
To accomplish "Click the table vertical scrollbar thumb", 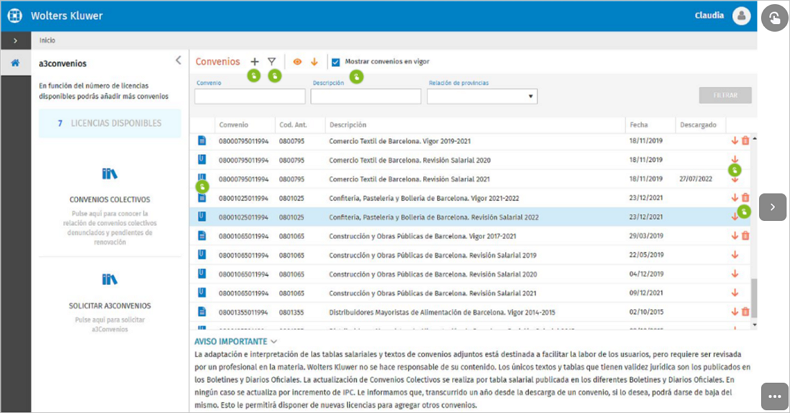I will [754, 298].
